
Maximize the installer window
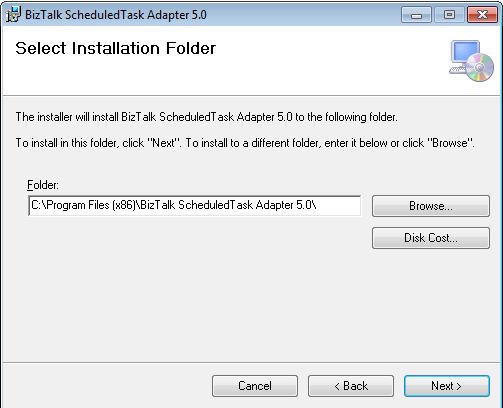449,15
